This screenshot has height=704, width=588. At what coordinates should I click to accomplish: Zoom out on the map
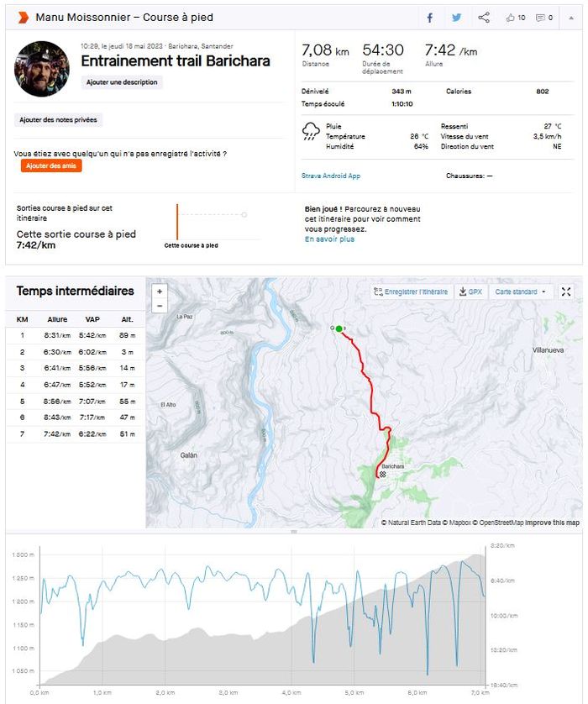coord(160,306)
